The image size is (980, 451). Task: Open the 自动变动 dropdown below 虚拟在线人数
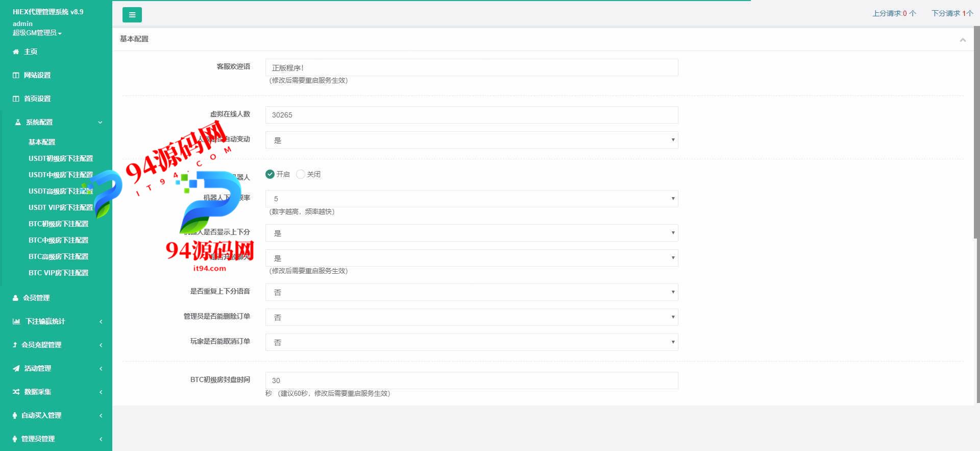click(472, 140)
